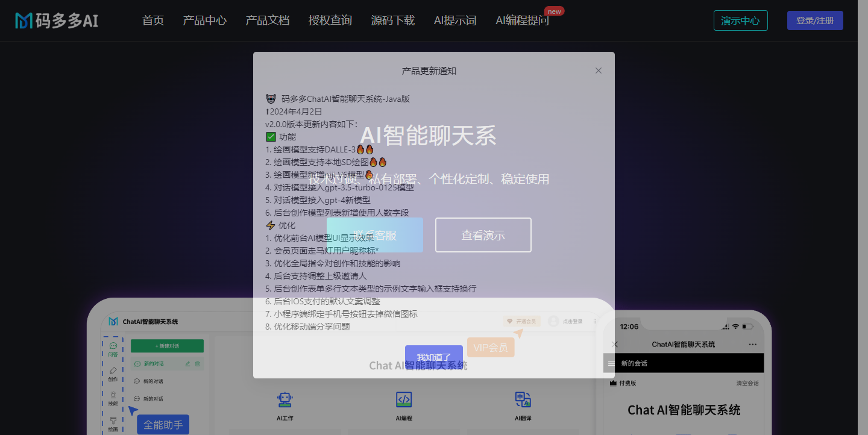Click the 全能助手 blue label

pos(163,425)
